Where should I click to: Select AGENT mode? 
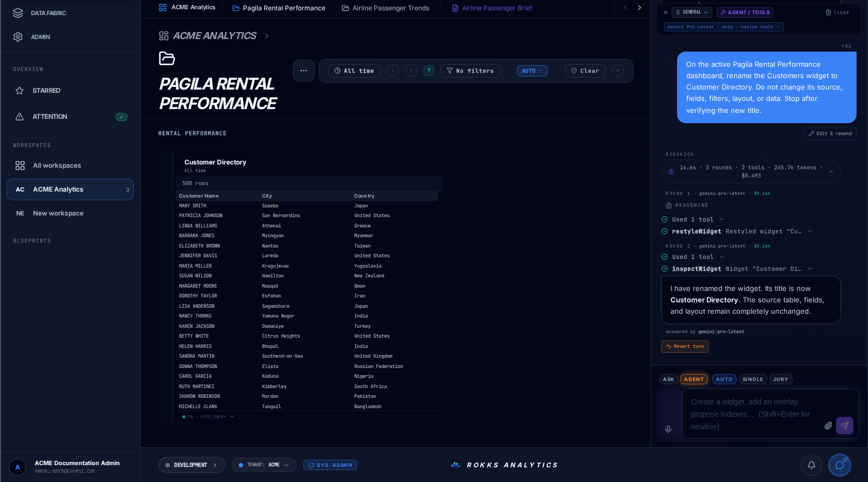[694, 379]
